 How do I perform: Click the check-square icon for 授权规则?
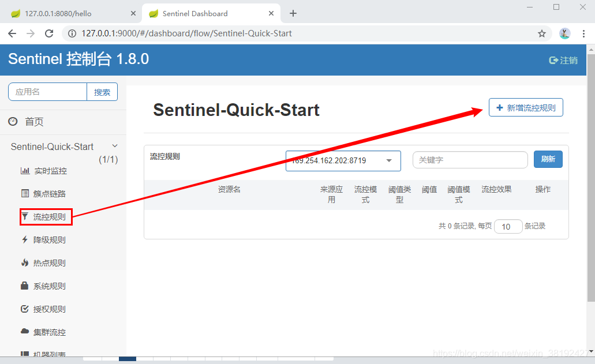tap(25, 309)
